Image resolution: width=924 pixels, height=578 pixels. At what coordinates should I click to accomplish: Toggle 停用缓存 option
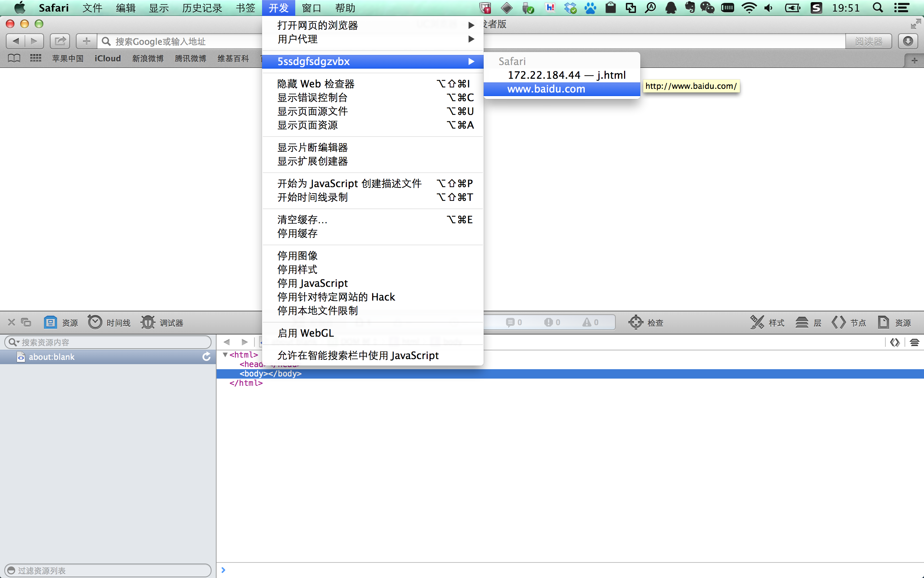point(372,233)
